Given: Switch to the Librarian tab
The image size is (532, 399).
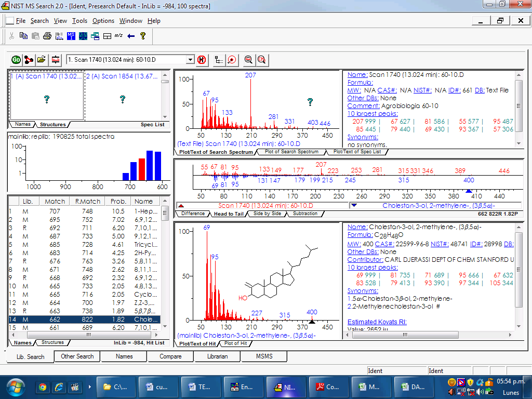Looking at the screenshot, I should (x=217, y=356).
